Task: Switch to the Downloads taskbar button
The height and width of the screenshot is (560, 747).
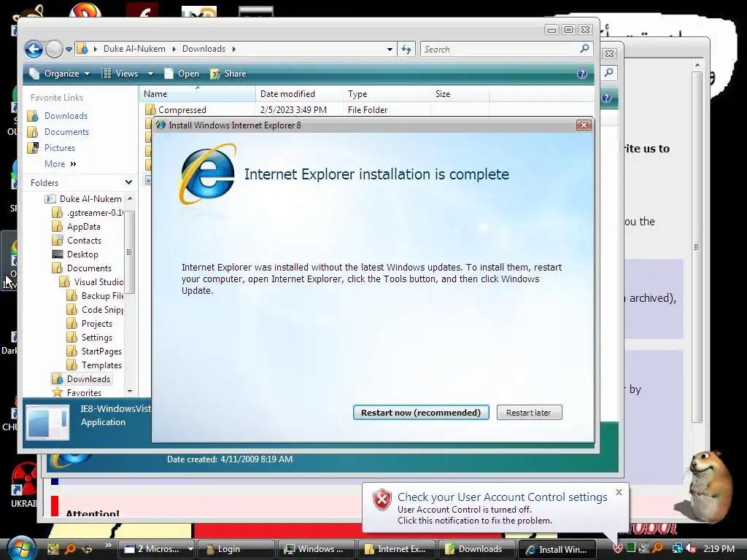Action: coord(476,549)
